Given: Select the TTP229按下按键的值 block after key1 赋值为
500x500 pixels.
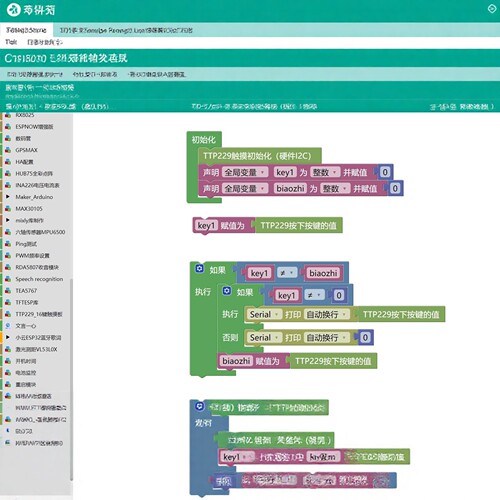Looking at the screenshot, I should [299, 226].
